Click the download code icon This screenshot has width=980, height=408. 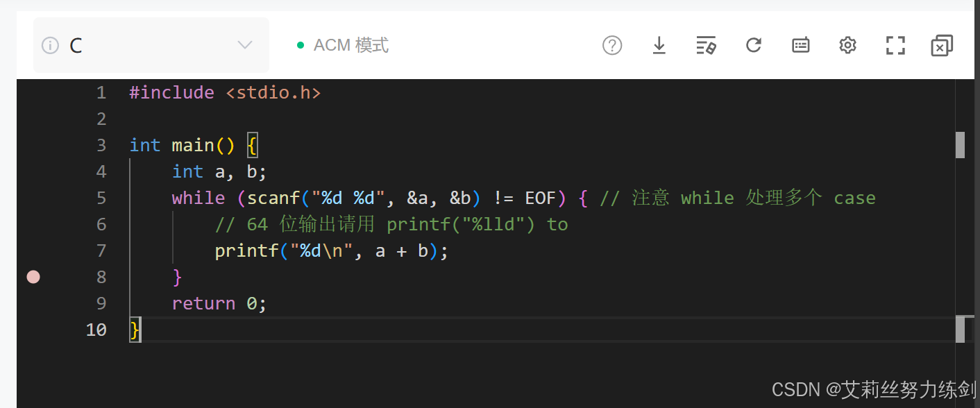click(659, 45)
